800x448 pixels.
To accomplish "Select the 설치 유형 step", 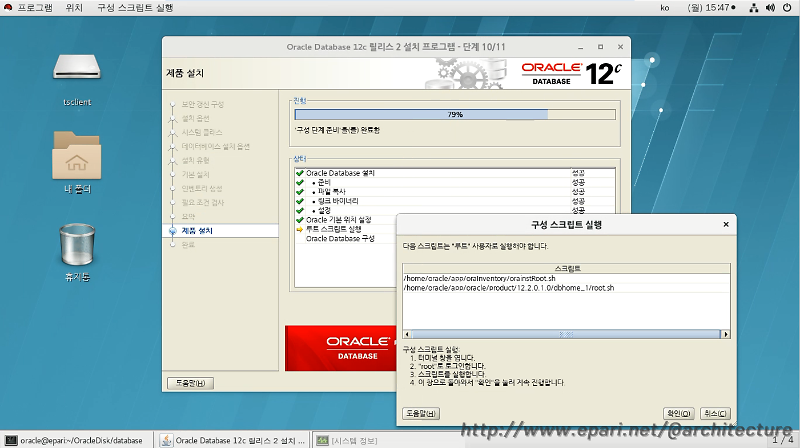I will [195, 160].
